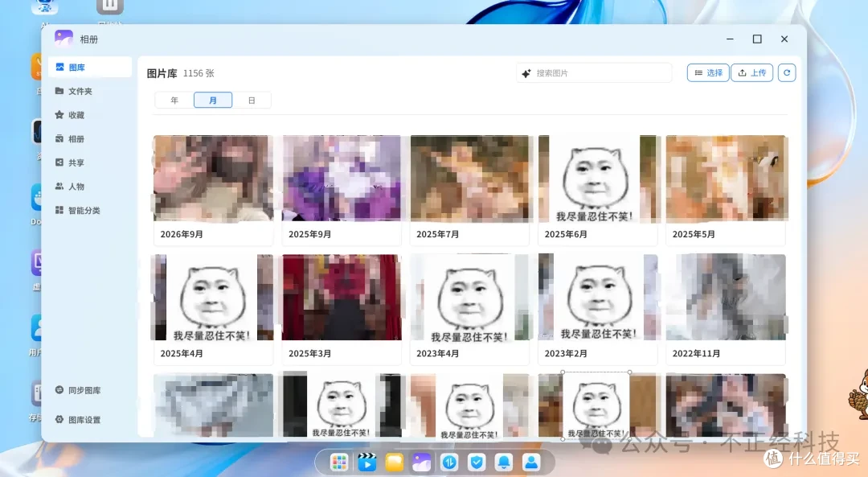The height and width of the screenshot is (477, 868).
Task: Switch to the 日 day view tab
Action: click(x=252, y=101)
